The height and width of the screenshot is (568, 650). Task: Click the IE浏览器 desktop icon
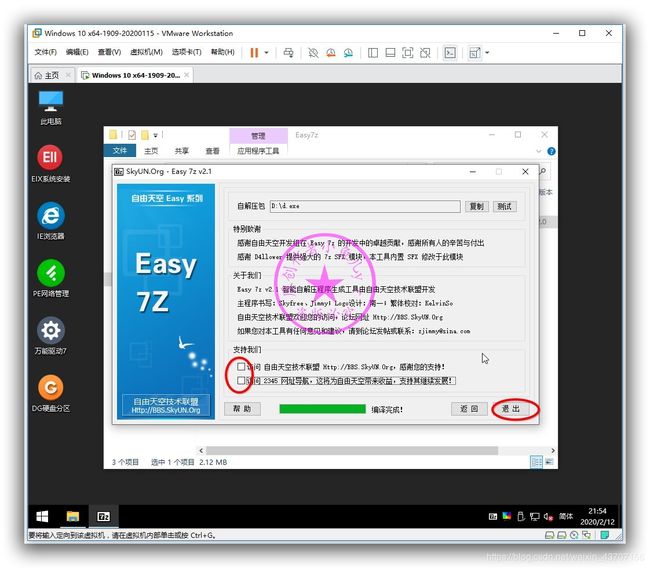point(51,221)
